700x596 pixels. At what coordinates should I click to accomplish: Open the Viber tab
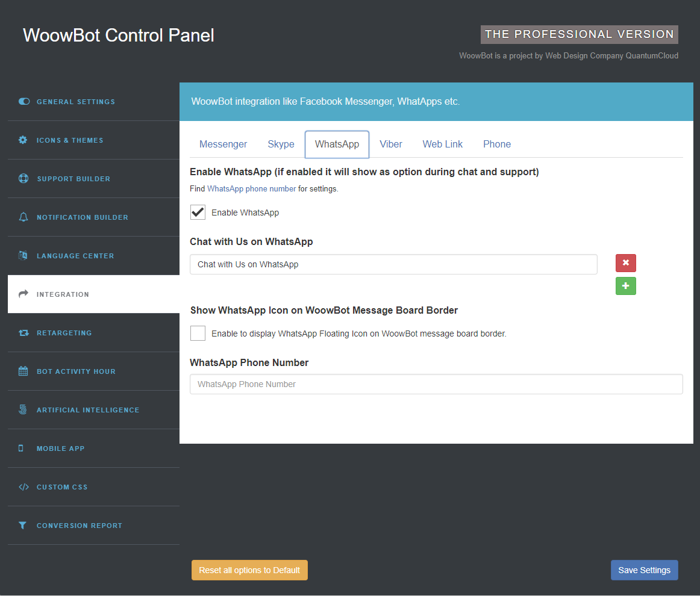(x=390, y=144)
